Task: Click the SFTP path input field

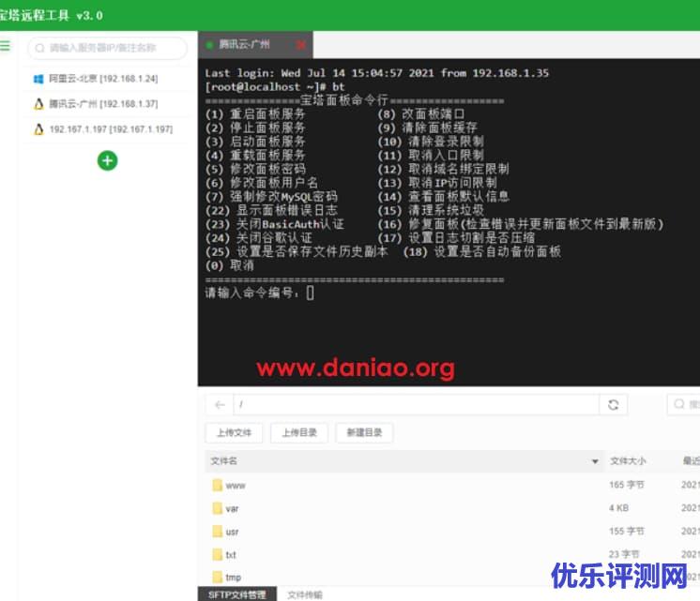Action: click(x=416, y=405)
